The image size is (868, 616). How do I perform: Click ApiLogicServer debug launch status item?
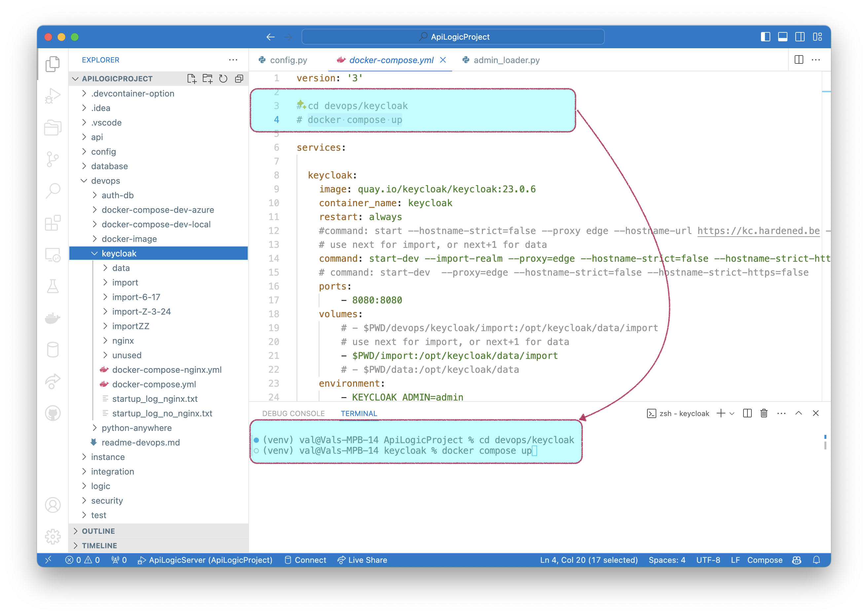point(205,560)
